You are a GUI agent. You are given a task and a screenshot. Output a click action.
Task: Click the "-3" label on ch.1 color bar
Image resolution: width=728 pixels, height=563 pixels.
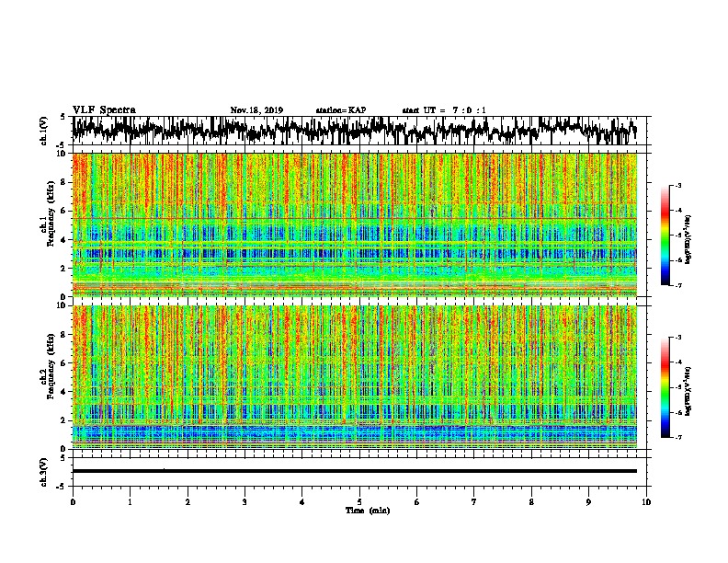click(678, 185)
